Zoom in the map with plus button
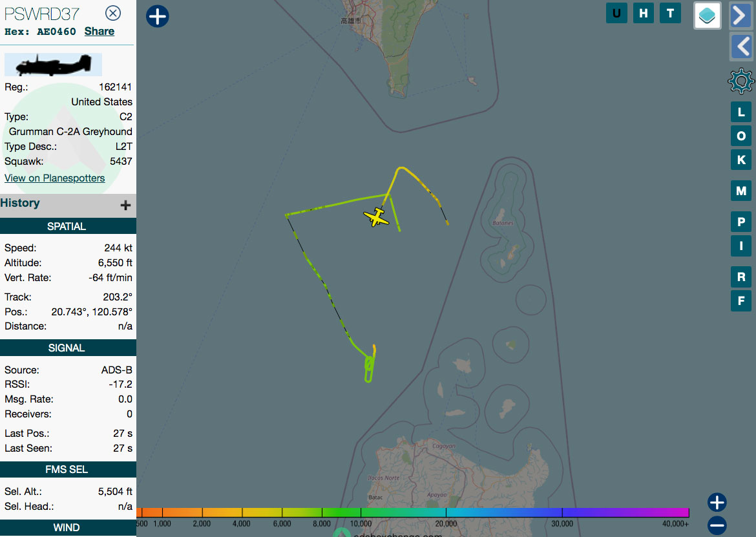 (717, 502)
